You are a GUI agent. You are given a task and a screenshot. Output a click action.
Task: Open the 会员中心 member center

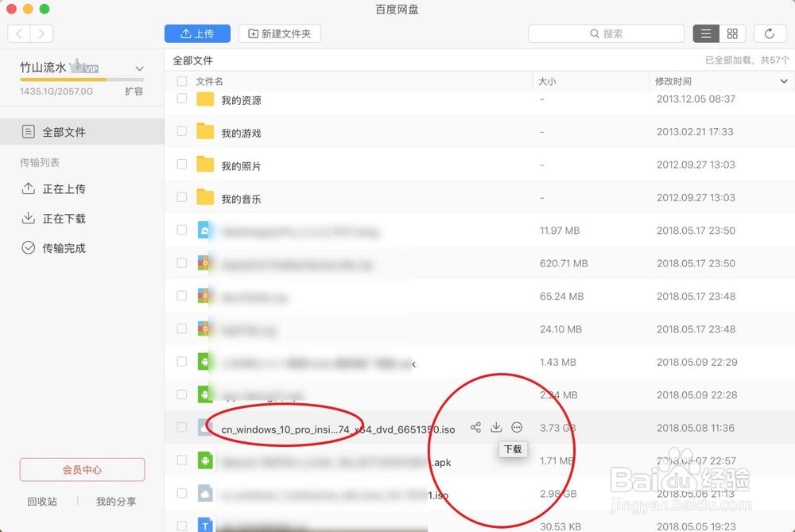82,470
